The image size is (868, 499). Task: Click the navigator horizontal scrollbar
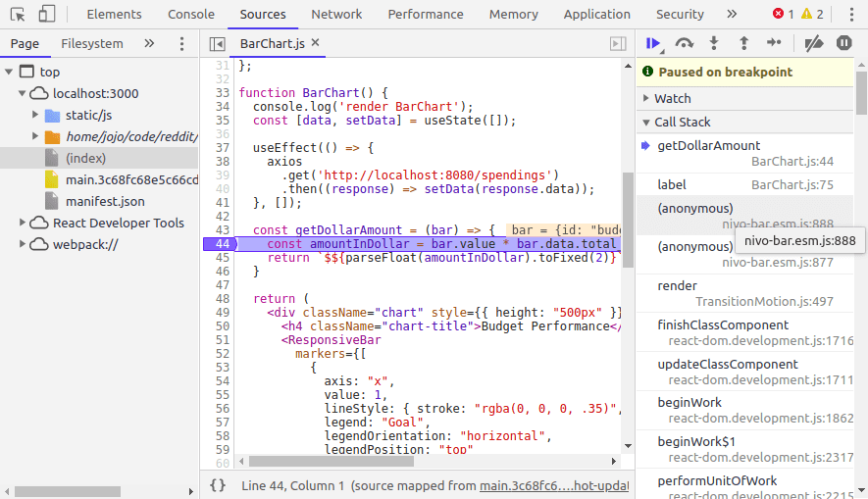68,491
